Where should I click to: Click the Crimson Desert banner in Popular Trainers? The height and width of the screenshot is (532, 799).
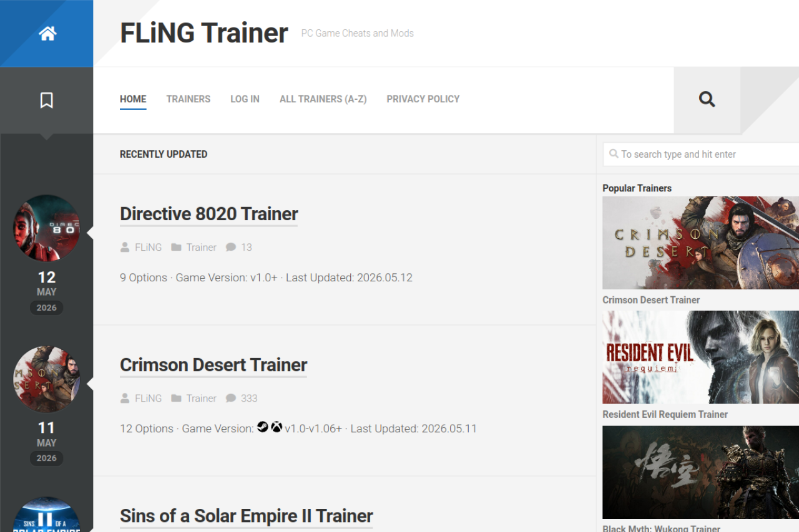700,243
